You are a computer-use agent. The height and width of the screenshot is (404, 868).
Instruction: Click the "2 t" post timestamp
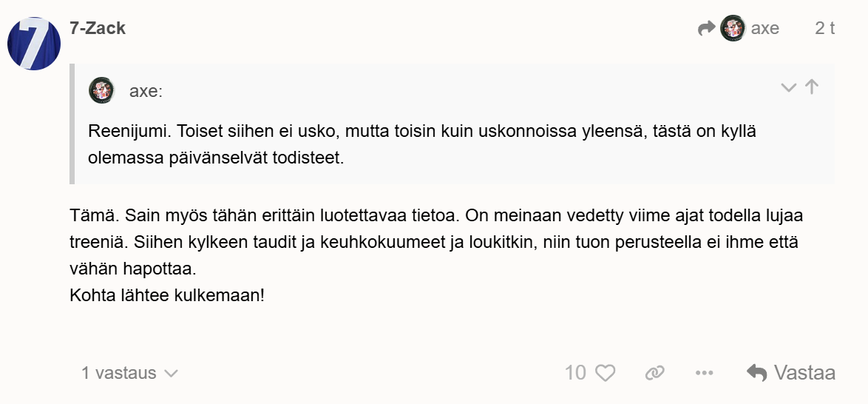pyautogui.click(x=824, y=29)
